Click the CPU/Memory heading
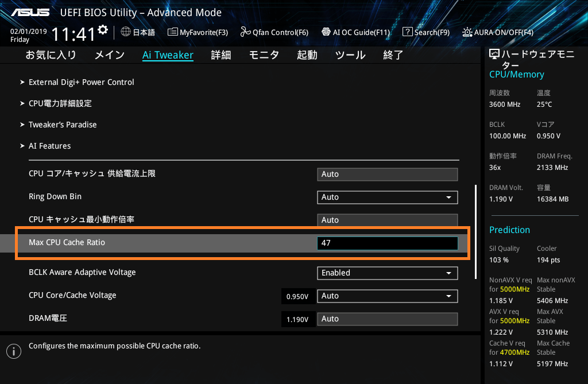588x384 pixels. click(x=516, y=75)
